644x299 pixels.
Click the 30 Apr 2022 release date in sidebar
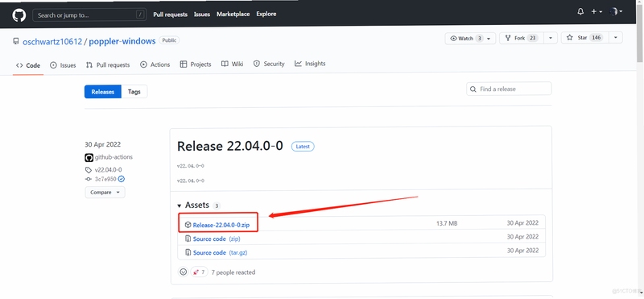[x=103, y=145]
